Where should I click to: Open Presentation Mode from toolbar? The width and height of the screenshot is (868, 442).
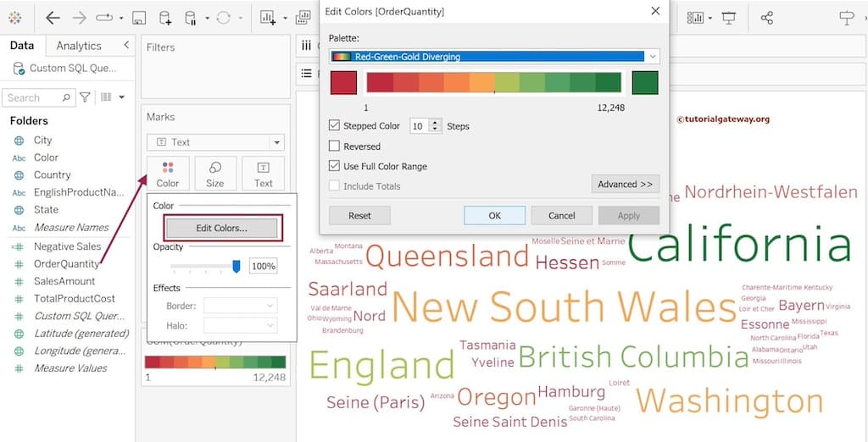(728, 18)
